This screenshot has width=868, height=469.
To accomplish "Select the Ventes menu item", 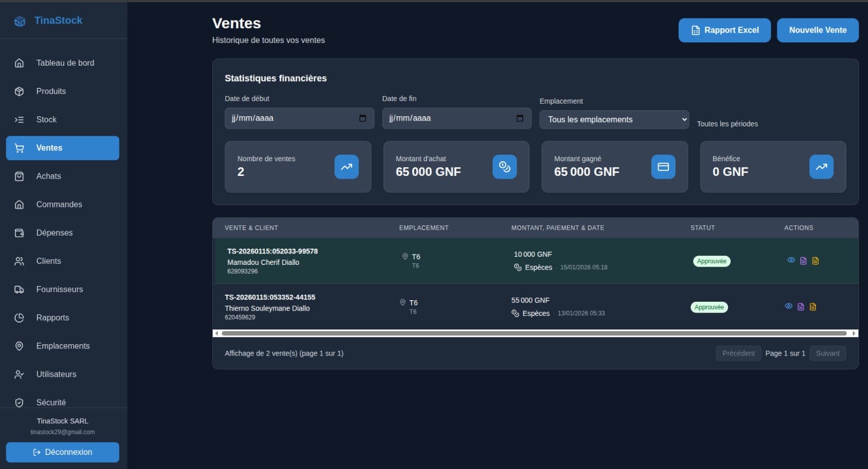I will coord(62,148).
